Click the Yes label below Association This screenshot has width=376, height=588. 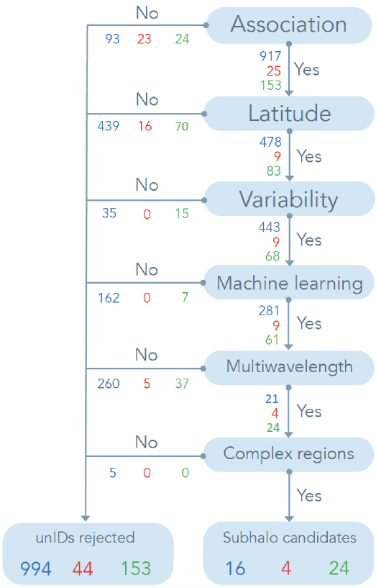click(x=307, y=69)
